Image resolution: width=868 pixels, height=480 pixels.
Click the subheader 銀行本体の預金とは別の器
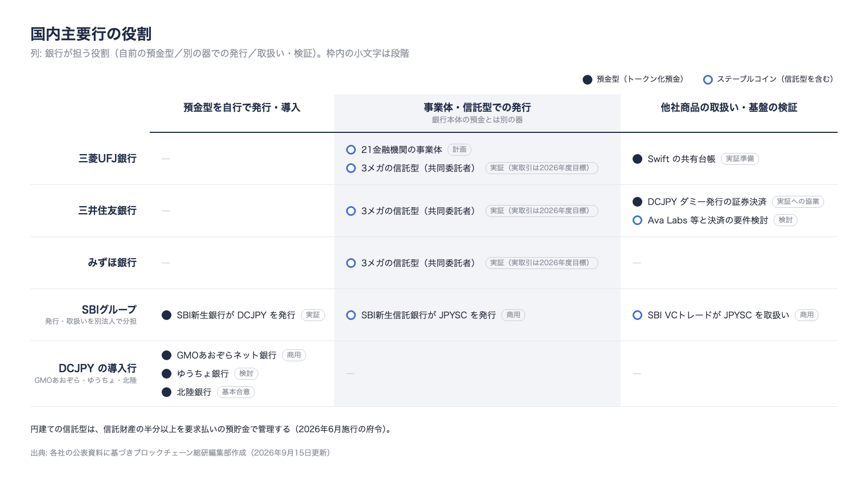point(477,120)
